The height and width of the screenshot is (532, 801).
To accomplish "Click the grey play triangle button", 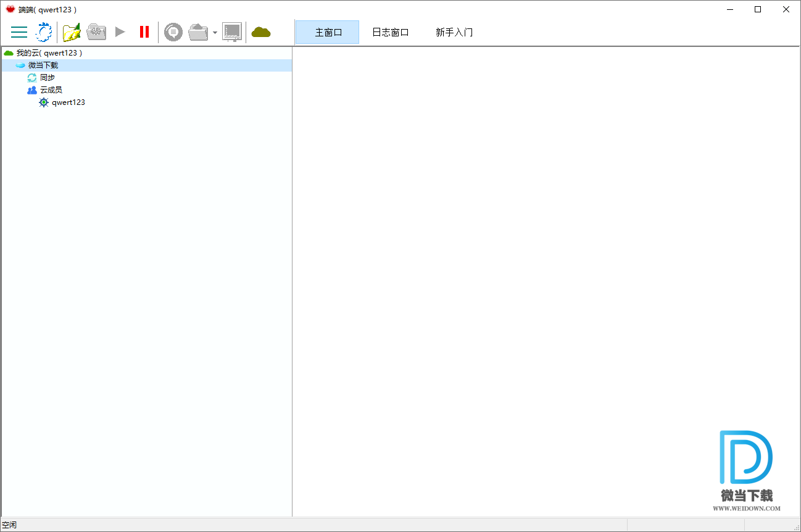I will [120, 31].
